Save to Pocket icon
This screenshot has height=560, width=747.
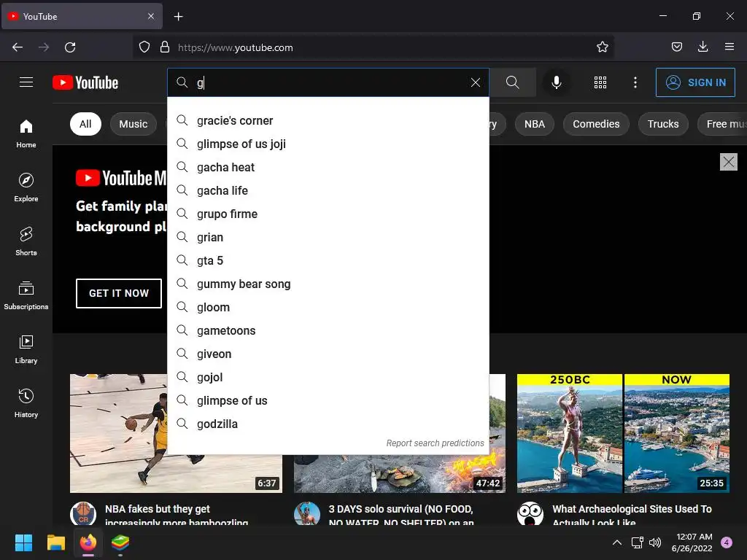[x=676, y=47]
